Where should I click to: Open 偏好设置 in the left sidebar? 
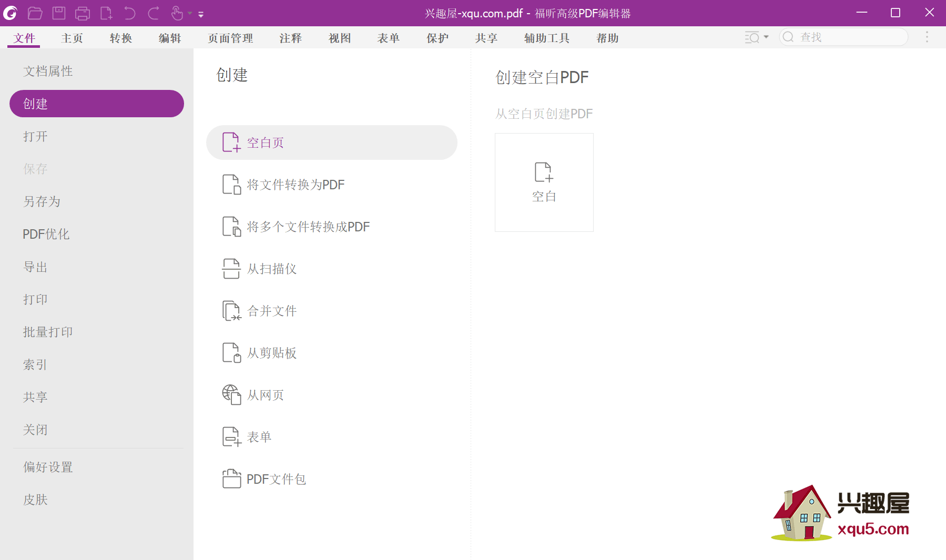click(x=48, y=467)
